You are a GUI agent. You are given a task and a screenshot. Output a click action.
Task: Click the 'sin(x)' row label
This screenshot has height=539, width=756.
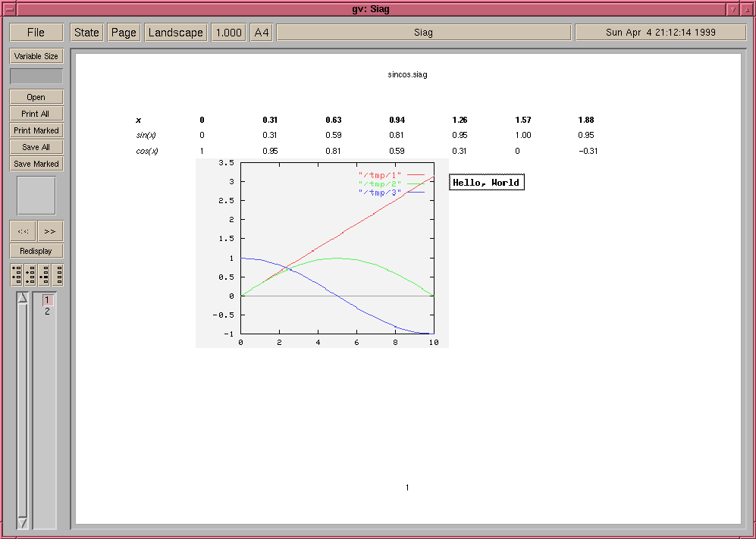146,136
